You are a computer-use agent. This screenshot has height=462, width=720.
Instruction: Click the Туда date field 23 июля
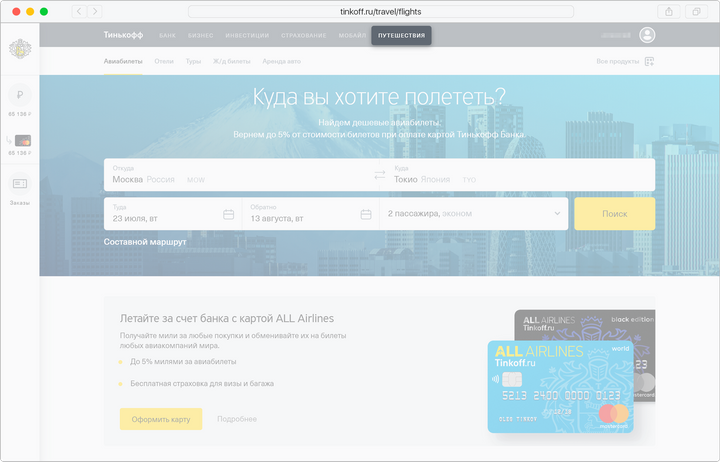coord(173,214)
